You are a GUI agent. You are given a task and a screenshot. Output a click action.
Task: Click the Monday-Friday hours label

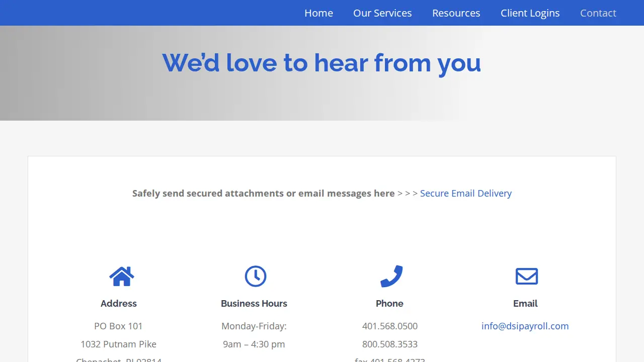254,326
